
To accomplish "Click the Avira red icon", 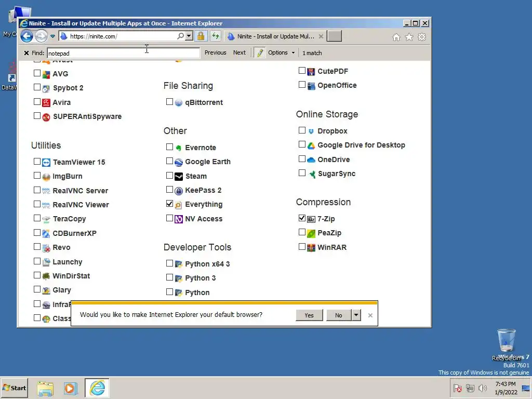I will [x=46, y=102].
